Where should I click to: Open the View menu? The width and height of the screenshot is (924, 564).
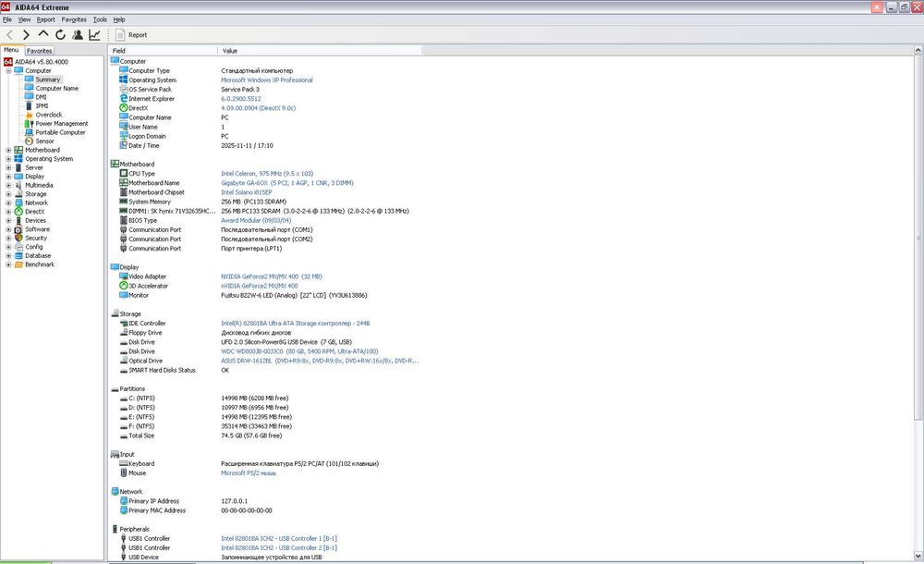24,19
